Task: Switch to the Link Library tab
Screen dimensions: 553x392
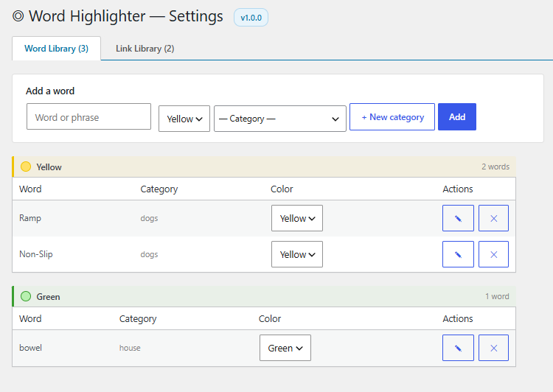Action: 145,49
